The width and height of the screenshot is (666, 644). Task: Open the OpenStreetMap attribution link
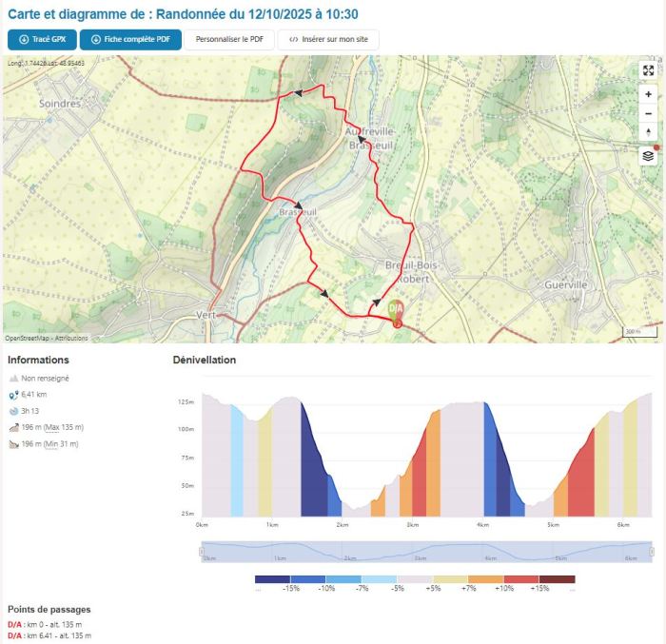29,338
